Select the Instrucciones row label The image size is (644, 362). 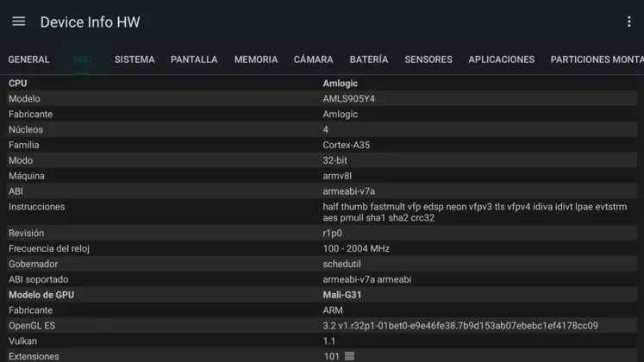click(36, 207)
